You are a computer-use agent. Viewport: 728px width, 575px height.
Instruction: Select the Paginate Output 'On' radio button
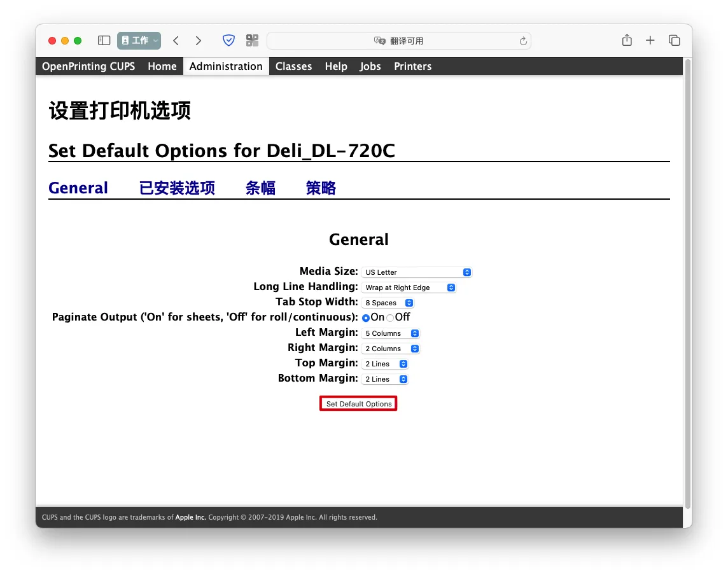(366, 318)
